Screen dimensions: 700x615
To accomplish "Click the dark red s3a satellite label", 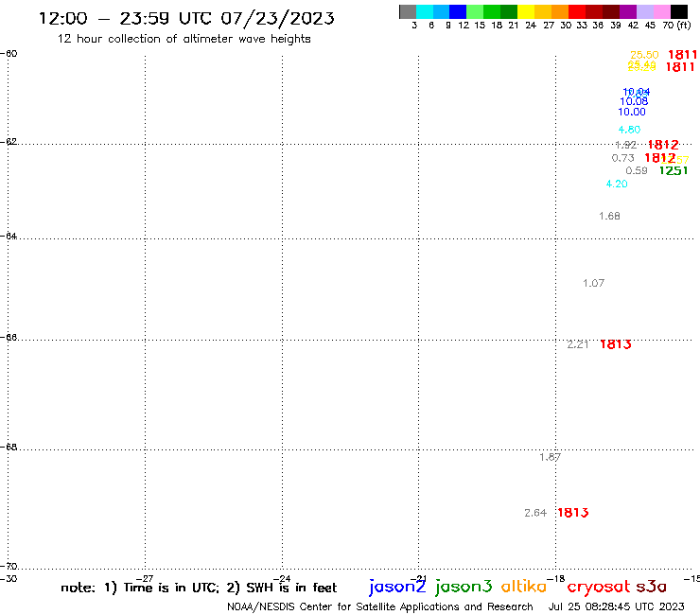I will [x=652, y=587].
